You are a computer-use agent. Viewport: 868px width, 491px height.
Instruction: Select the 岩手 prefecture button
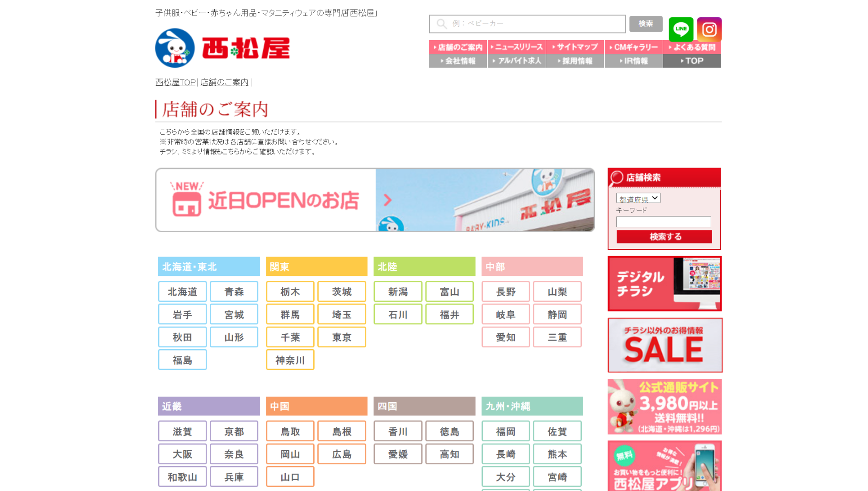[x=182, y=314]
